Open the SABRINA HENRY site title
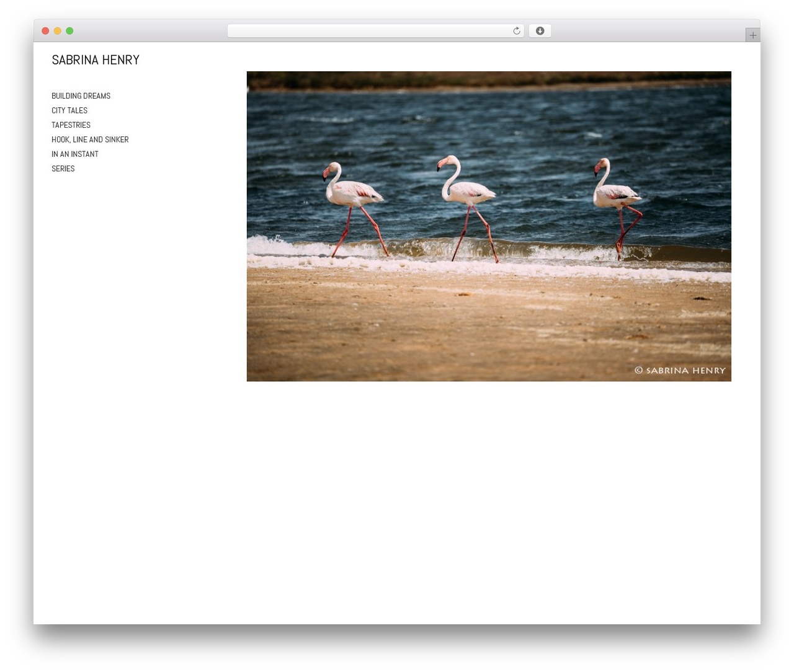The height and width of the screenshot is (672, 794). 96,60
